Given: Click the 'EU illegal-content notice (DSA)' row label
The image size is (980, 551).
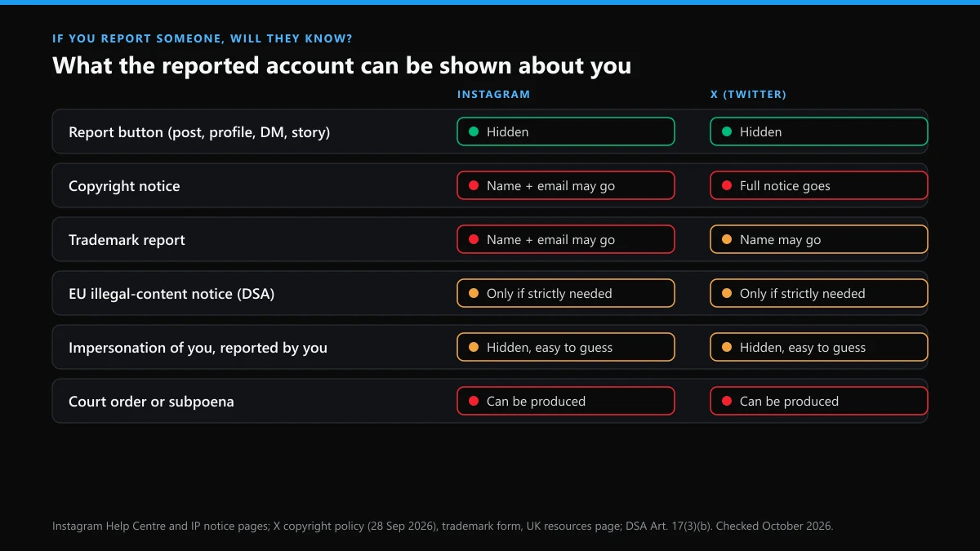Looking at the screenshot, I should pos(171,294).
